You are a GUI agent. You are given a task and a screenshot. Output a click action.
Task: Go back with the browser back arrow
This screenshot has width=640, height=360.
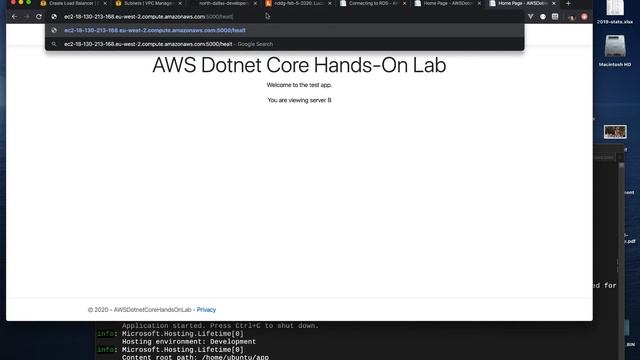[x=14, y=17]
